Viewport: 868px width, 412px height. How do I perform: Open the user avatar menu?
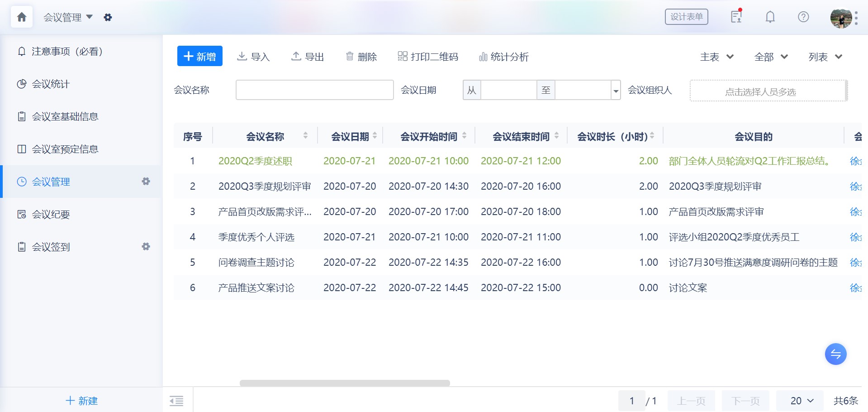click(x=841, y=18)
